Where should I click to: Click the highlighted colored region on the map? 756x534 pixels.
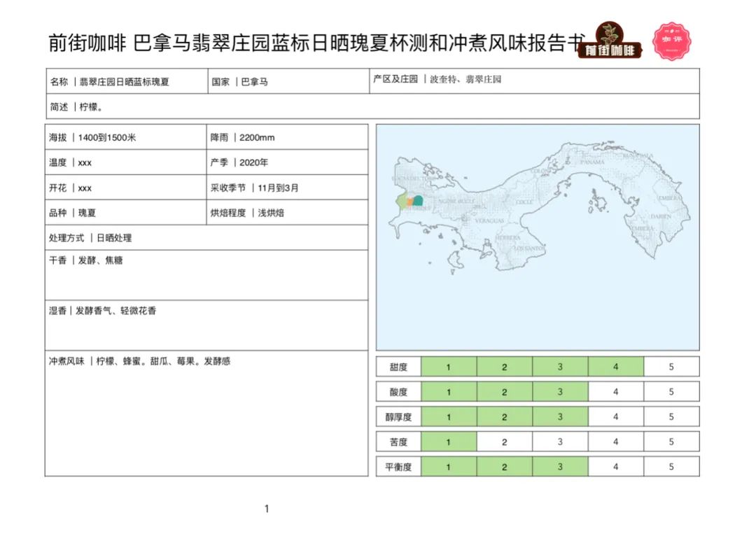tap(409, 200)
